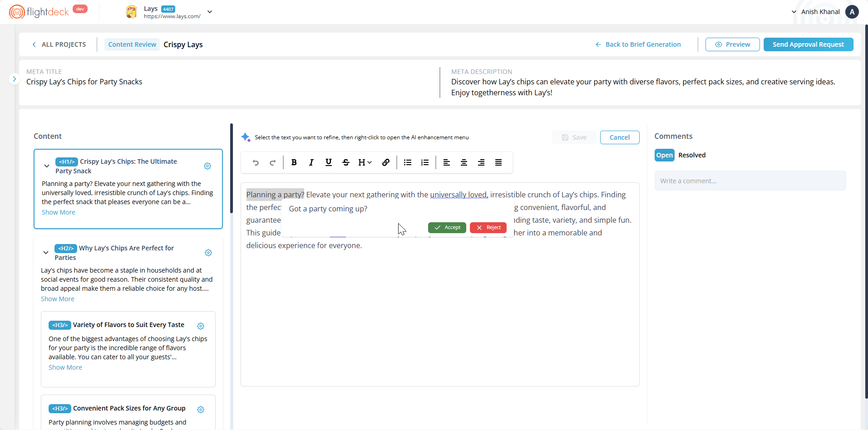Click the Preview button

coord(732,44)
